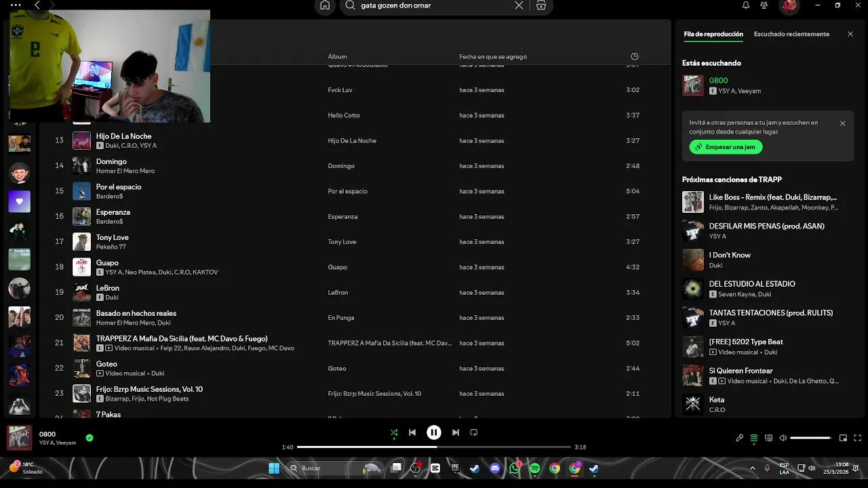Open the three-dots app menu

point(16,5)
